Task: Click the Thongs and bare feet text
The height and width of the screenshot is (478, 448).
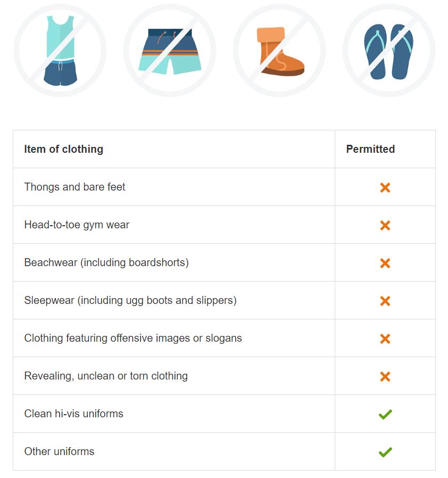Action: (74, 187)
